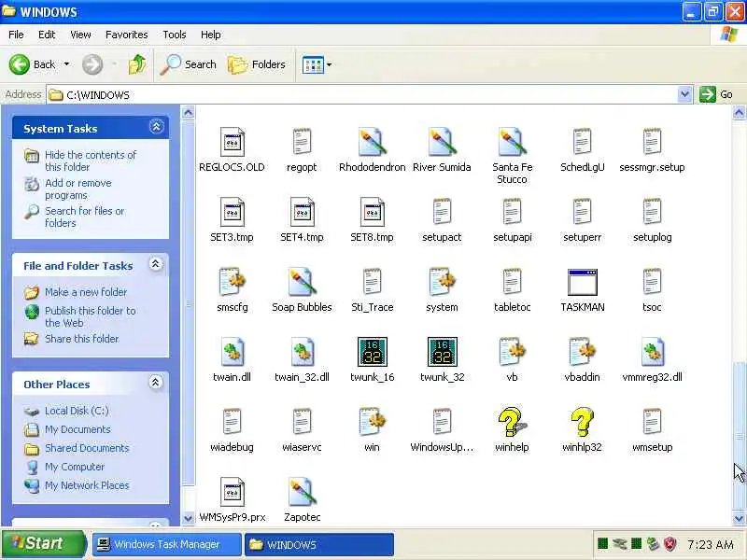Select the vb configuration file
Screen dimensions: 747x560
pos(512,352)
